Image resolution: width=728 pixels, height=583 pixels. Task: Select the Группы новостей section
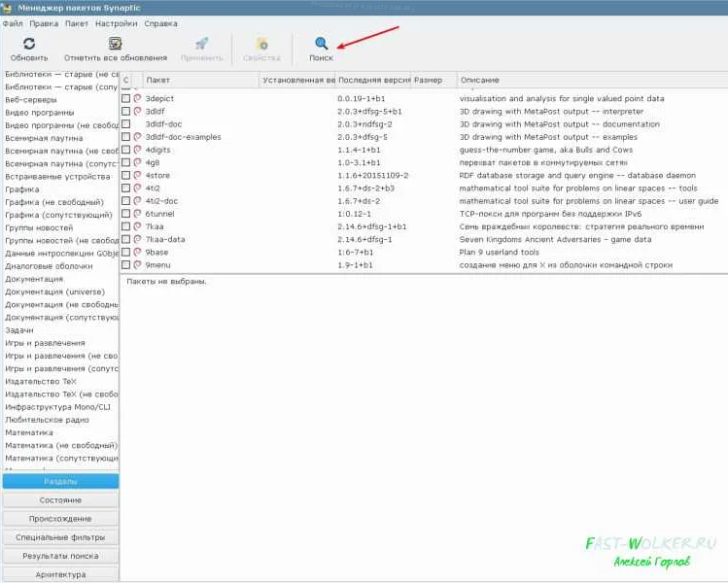(x=39, y=228)
